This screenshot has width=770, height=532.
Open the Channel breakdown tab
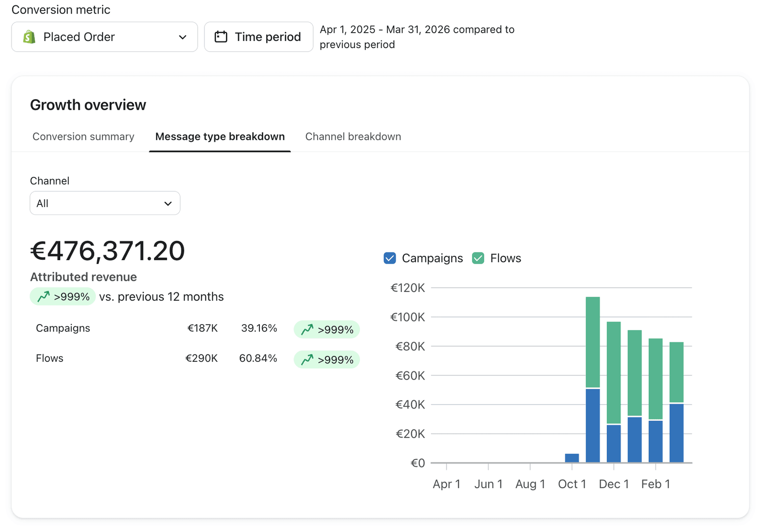tap(353, 137)
